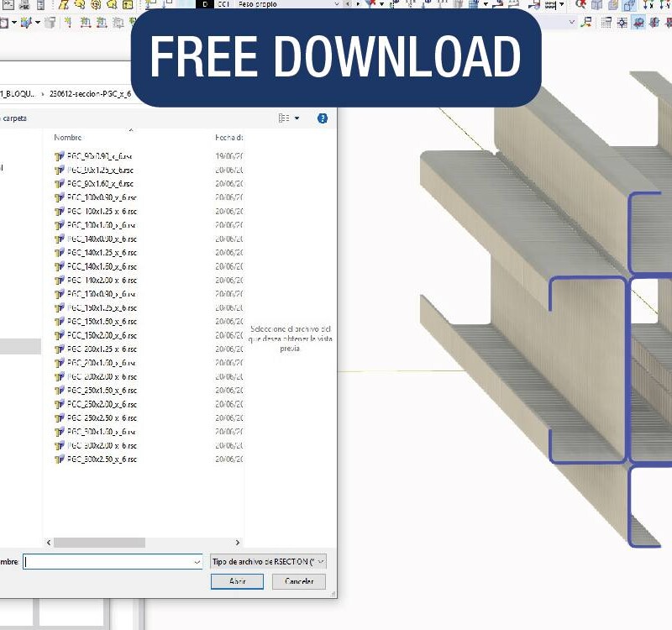The image size is (672, 630).
Task: Click the green member dimension icon, first of group
Action: tap(86, 23)
